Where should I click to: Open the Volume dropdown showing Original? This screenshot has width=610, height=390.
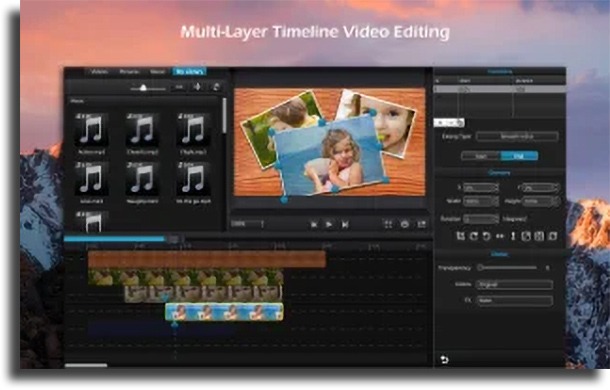click(x=514, y=285)
